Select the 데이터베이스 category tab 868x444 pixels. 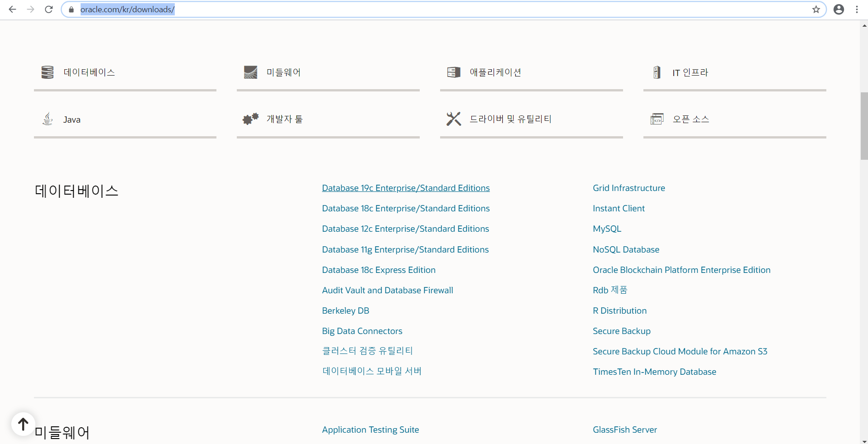[125, 72]
